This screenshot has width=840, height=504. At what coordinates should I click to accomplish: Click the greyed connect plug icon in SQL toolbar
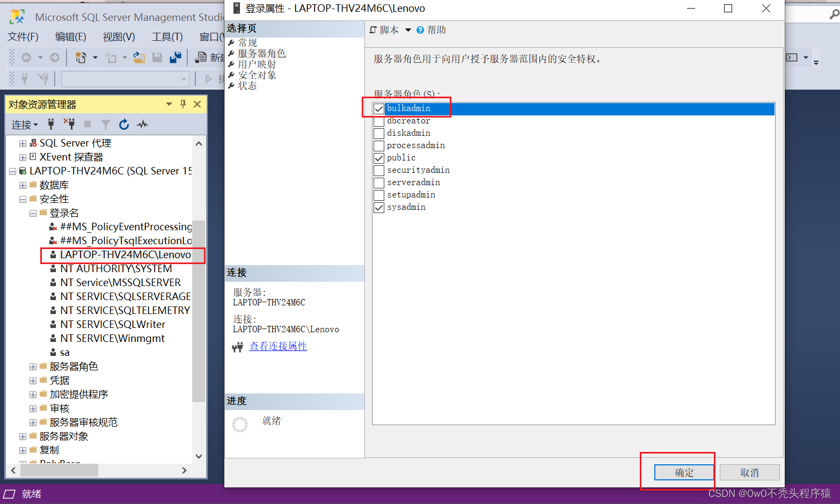(x=25, y=79)
